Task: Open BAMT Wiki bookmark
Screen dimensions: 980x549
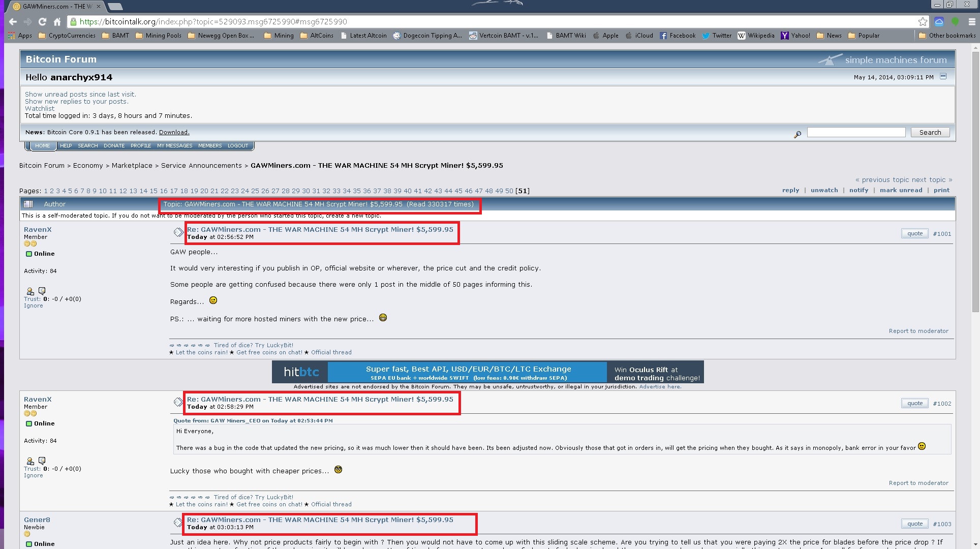Action: 566,36
